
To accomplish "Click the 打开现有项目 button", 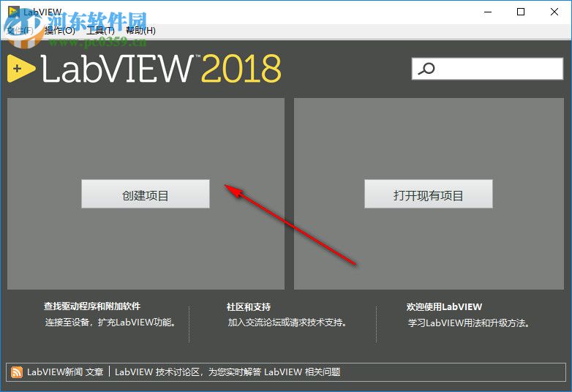I will pyautogui.click(x=429, y=194).
